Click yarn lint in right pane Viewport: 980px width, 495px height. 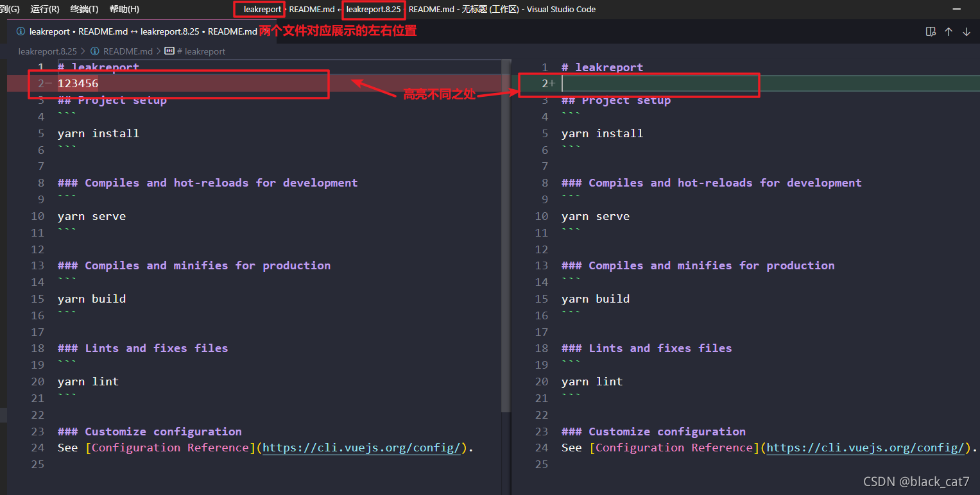coord(592,382)
